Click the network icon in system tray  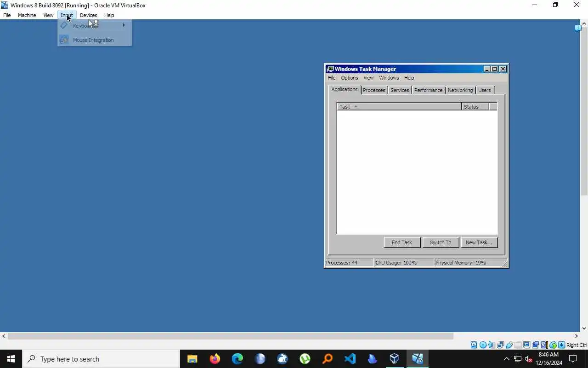click(517, 359)
